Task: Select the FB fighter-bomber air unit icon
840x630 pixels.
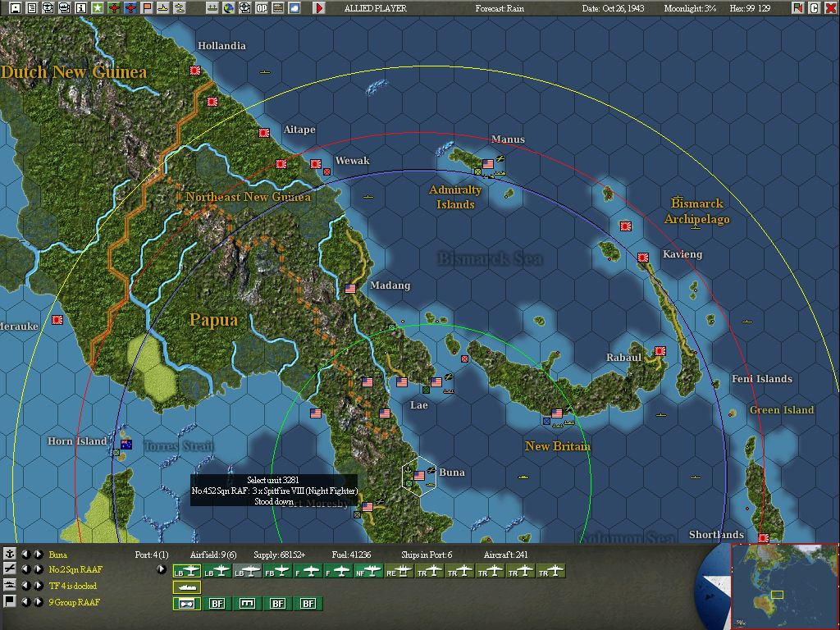Action: pos(277,572)
